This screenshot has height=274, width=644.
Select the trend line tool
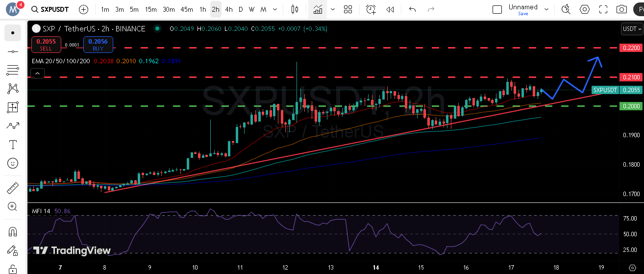click(x=13, y=51)
